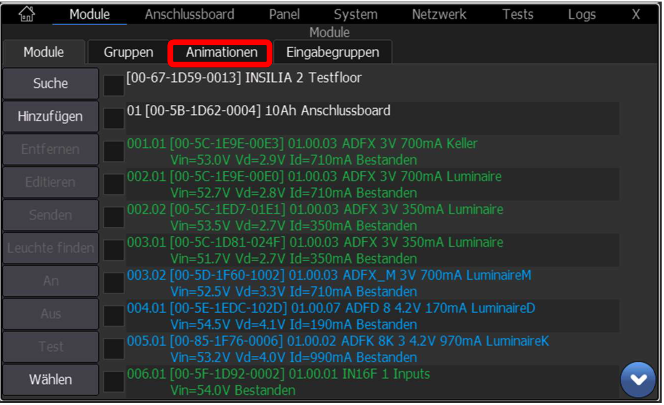The height and width of the screenshot is (405, 664).
Task: Open the Animationen tab
Action: [x=221, y=52]
